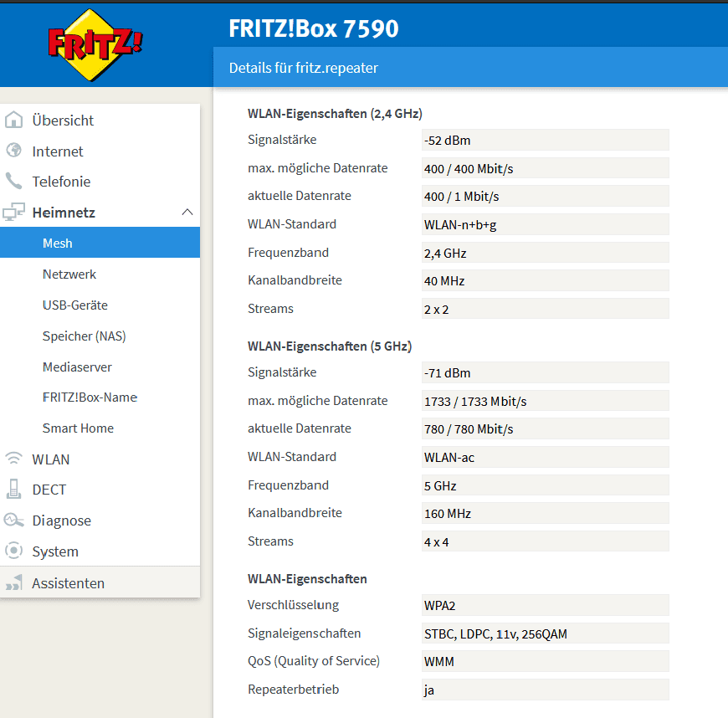
Task: Click the System gear icon
Action: [13, 551]
